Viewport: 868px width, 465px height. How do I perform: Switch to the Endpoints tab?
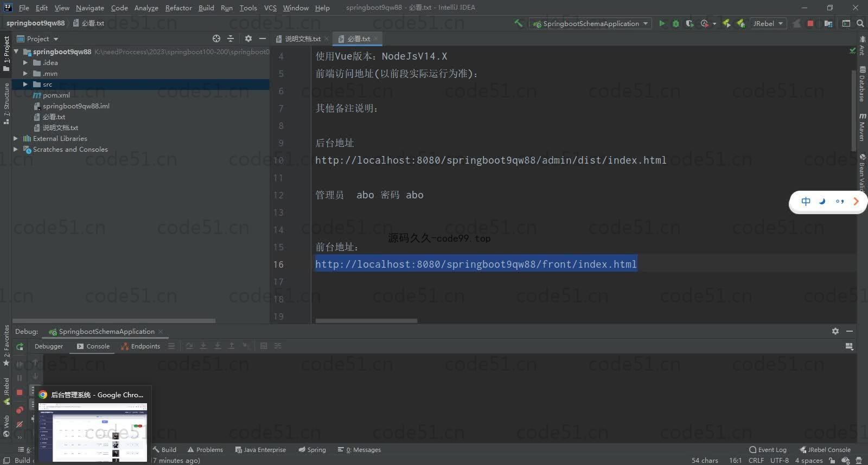[141, 346]
